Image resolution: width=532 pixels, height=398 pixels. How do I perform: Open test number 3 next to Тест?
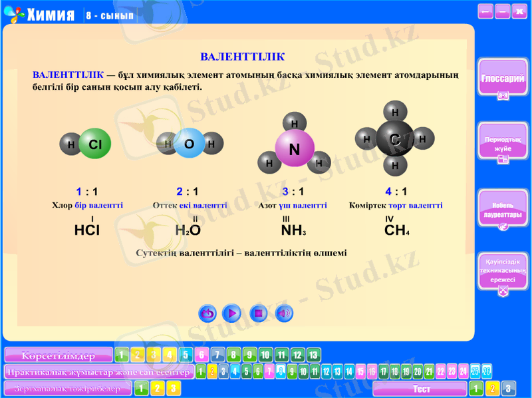click(509, 389)
